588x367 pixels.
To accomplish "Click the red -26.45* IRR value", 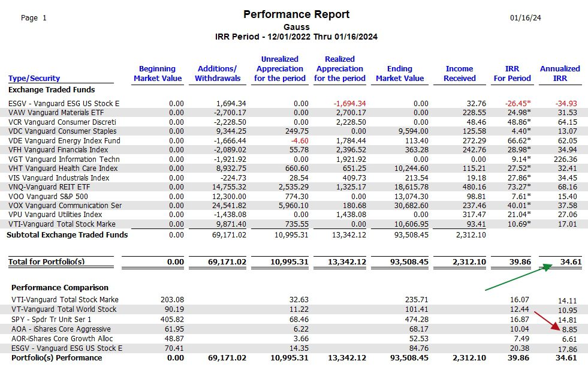I will point(518,103).
